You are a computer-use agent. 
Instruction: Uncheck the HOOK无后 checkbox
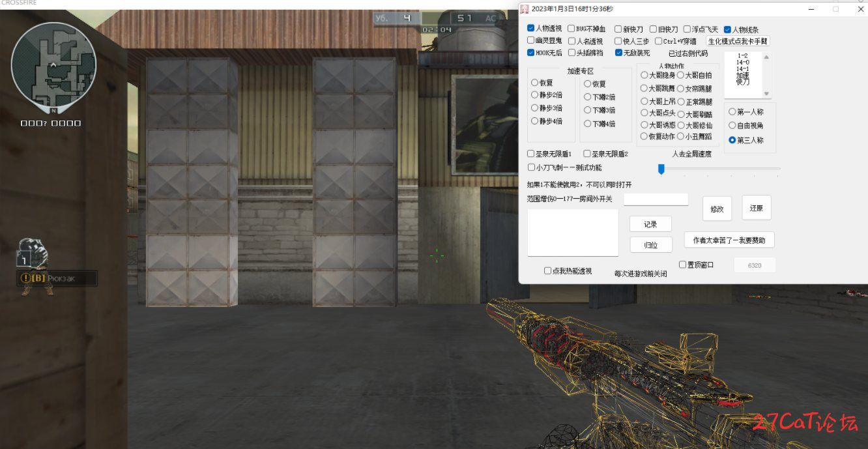click(x=530, y=53)
